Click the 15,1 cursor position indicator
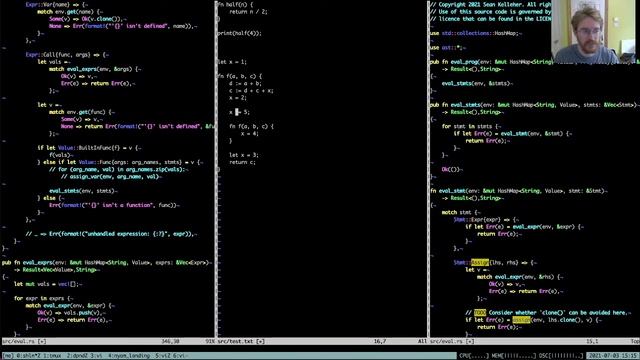 pyautogui.click(x=592, y=341)
